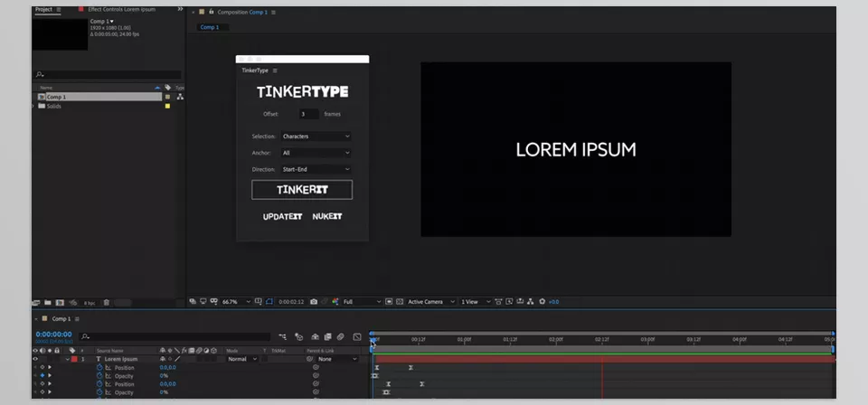Toggle hide shy layers icon in timeline
The image size is (868, 405).
pyautogui.click(x=315, y=336)
